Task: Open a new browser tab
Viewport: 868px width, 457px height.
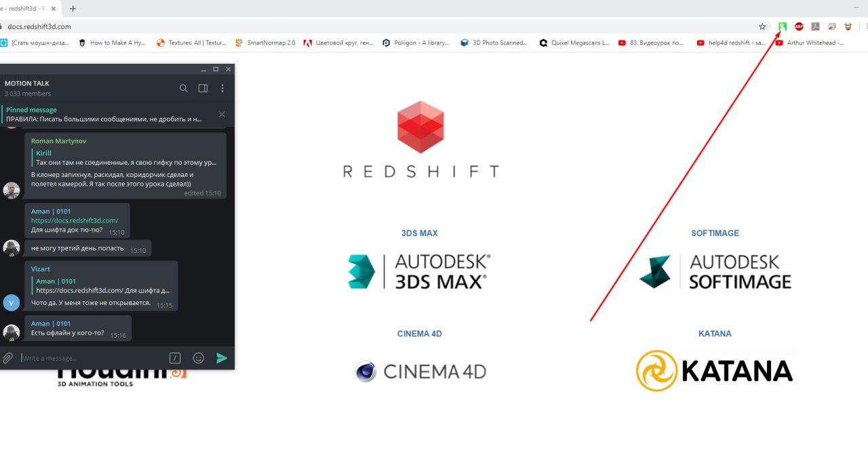Action: pos(73,9)
